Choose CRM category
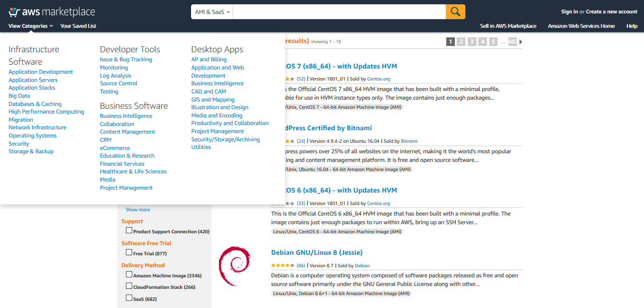This screenshot has width=644, height=308. point(106,140)
